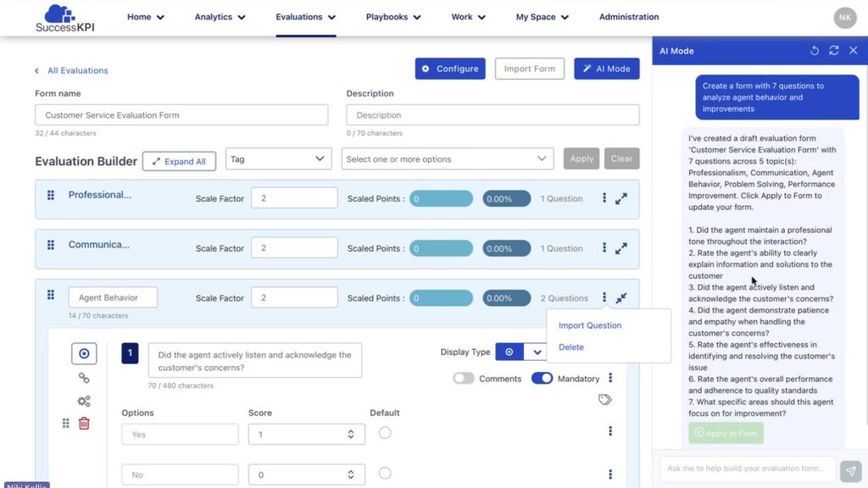Click the Import Form button
The width and height of the screenshot is (868, 488).
529,69
